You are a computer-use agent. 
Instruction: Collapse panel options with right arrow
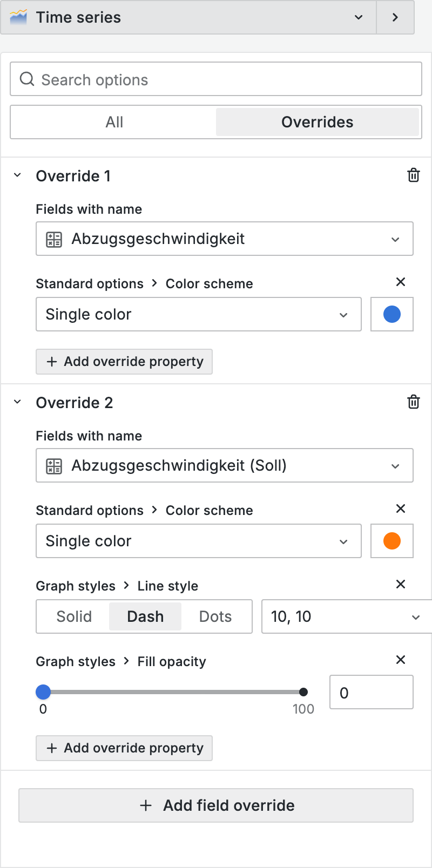click(395, 17)
